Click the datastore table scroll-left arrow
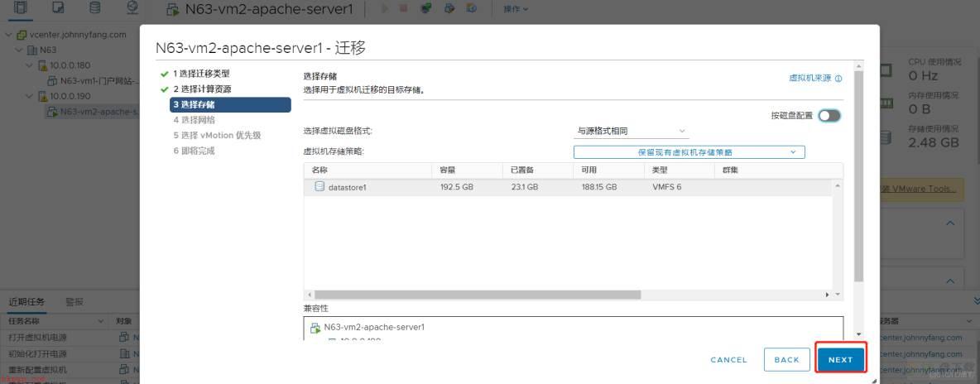This screenshot has height=384, width=980. (x=310, y=295)
